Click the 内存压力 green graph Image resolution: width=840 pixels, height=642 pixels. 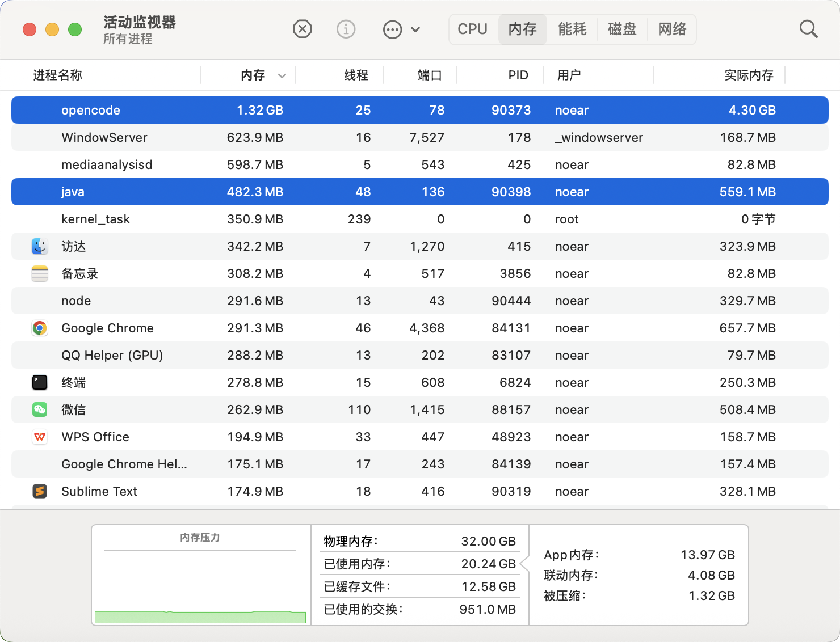[200, 616]
